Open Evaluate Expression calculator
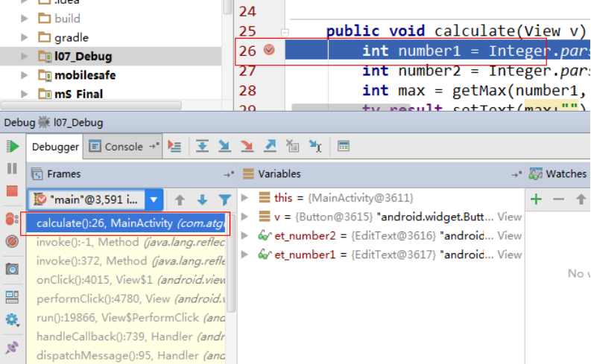 (x=344, y=146)
